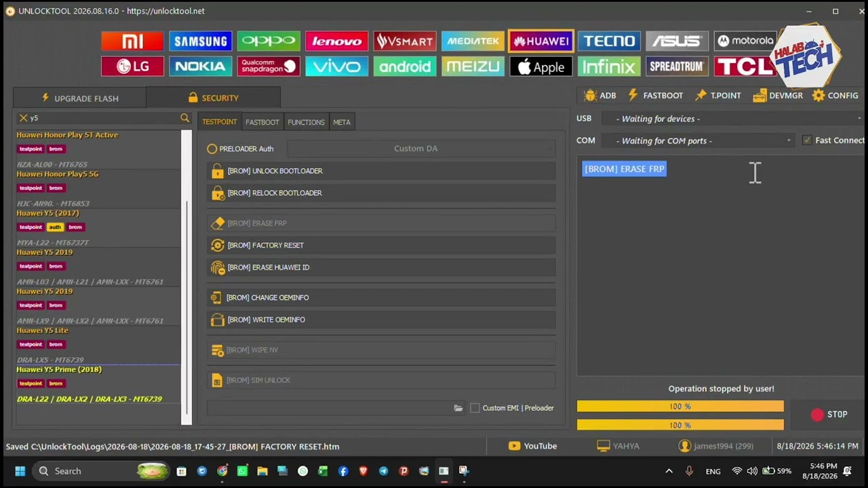Image resolution: width=868 pixels, height=488 pixels.
Task: Click [BROM] CHANGE OEMINFO button
Action: [x=381, y=298]
